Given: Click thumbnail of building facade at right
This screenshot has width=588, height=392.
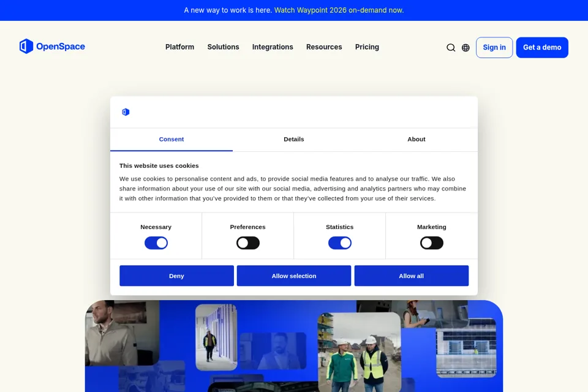Looking at the screenshot, I should pos(466,347).
